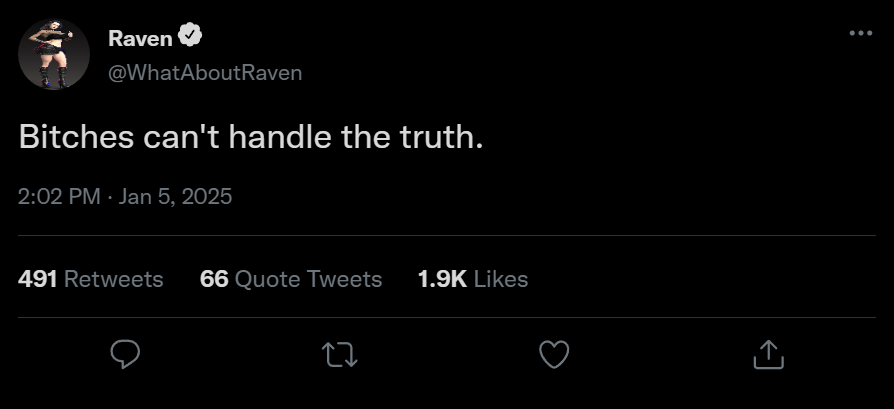Click the reply speech bubble icon
The height and width of the screenshot is (409, 894).
pos(124,354)
